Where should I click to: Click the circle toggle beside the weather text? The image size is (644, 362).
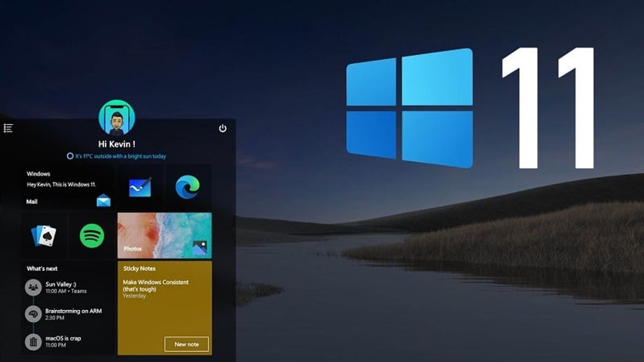point(71,155)
